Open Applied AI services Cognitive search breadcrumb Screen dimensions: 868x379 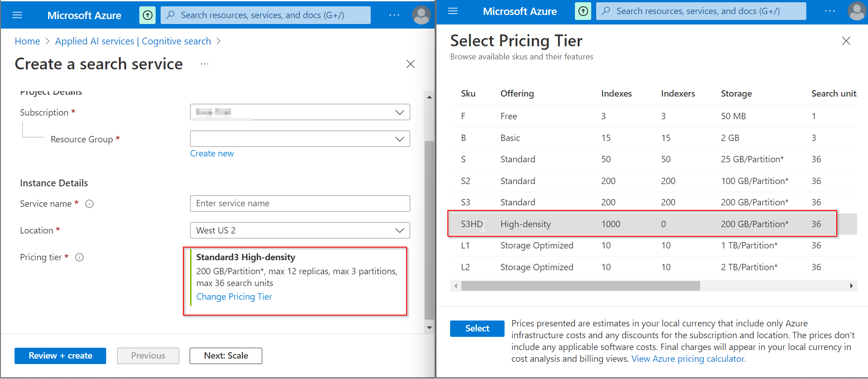point(133,41)
